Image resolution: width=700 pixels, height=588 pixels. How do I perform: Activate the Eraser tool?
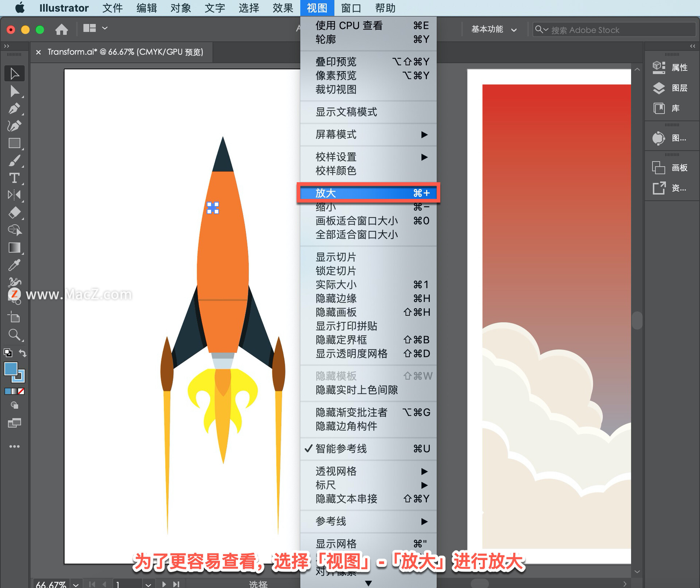14,213
